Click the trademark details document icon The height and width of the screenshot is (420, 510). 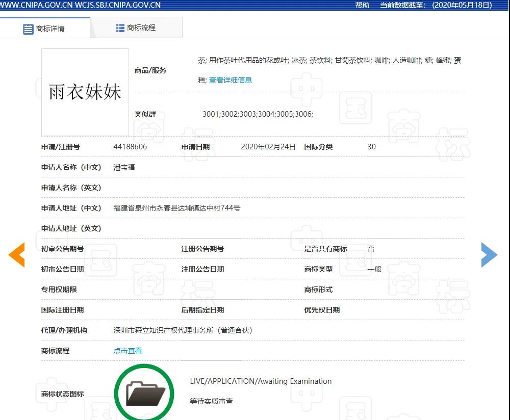(x=28, y=29)
